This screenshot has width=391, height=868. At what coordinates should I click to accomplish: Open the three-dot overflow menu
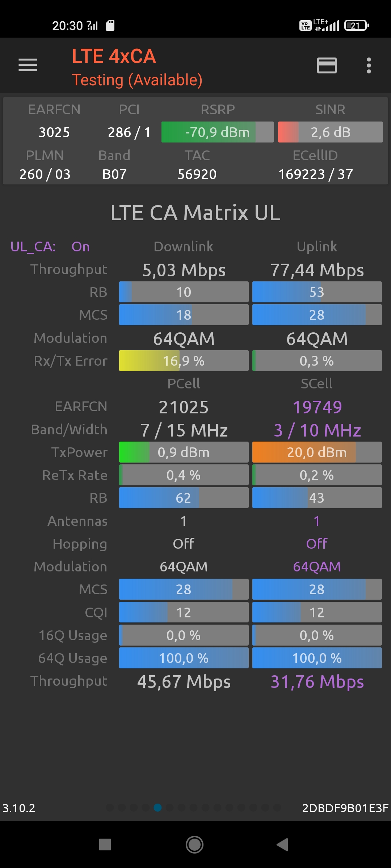click(x=369, y=65)
